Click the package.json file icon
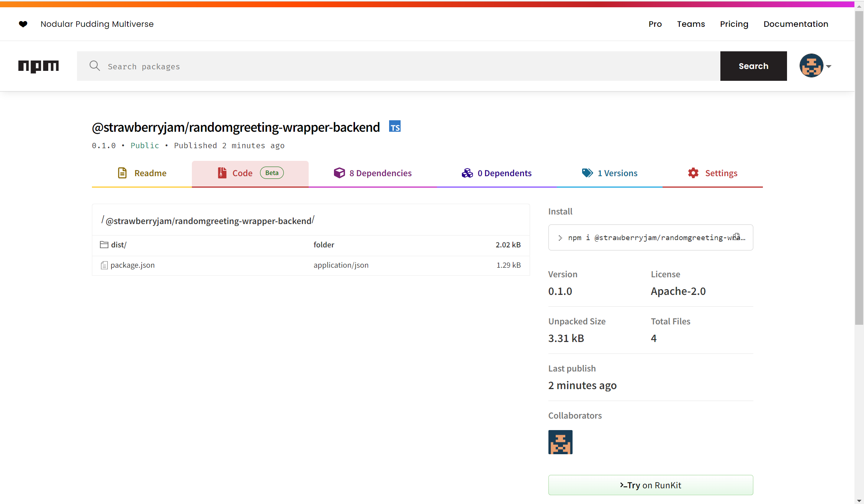The image size is (864, 504). (104, 265)
